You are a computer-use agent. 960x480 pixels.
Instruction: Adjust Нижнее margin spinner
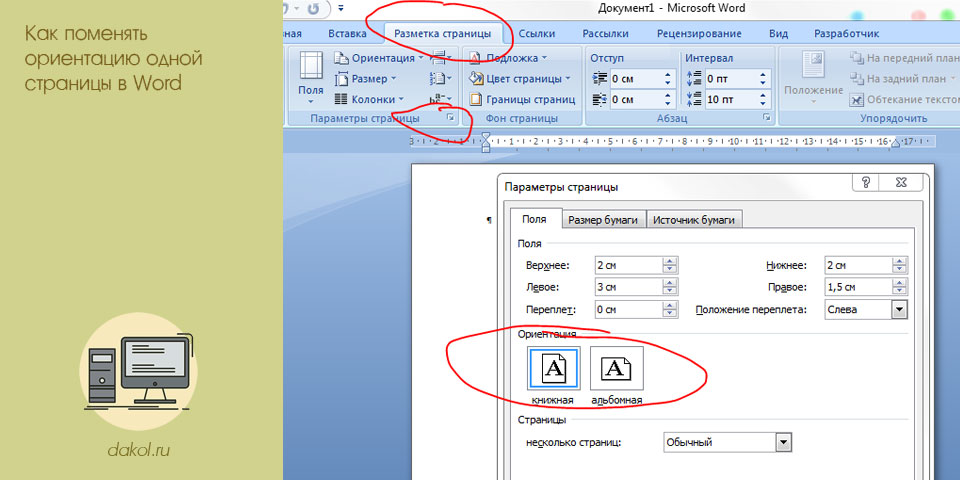[x=900, y=265]
